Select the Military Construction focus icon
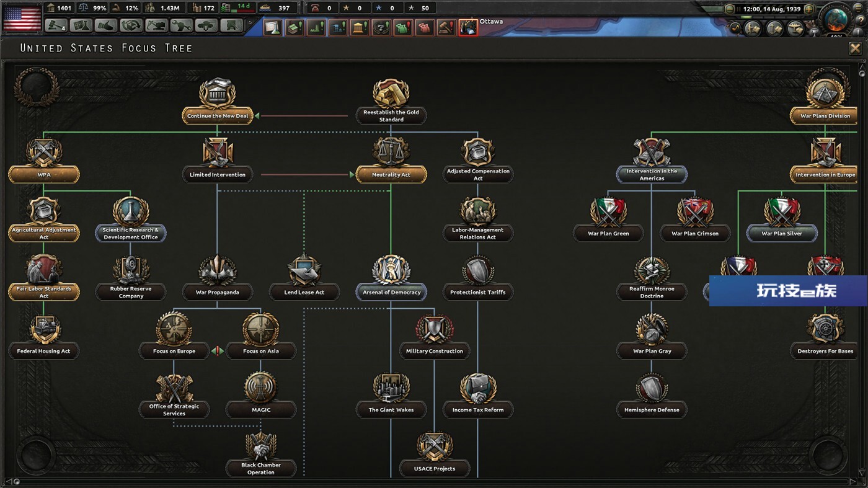This screenshot has width=868, height=488. [435, 329]
